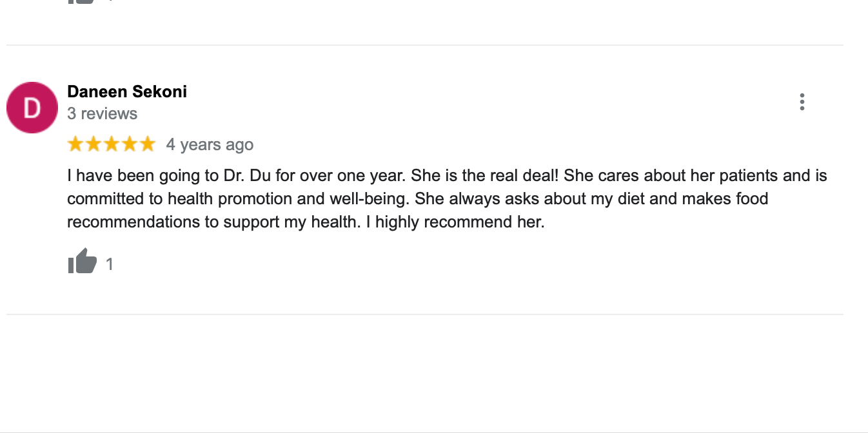Click the fifth star in the rating
Viewport: 868px width, 433px height.
(148, 144)
